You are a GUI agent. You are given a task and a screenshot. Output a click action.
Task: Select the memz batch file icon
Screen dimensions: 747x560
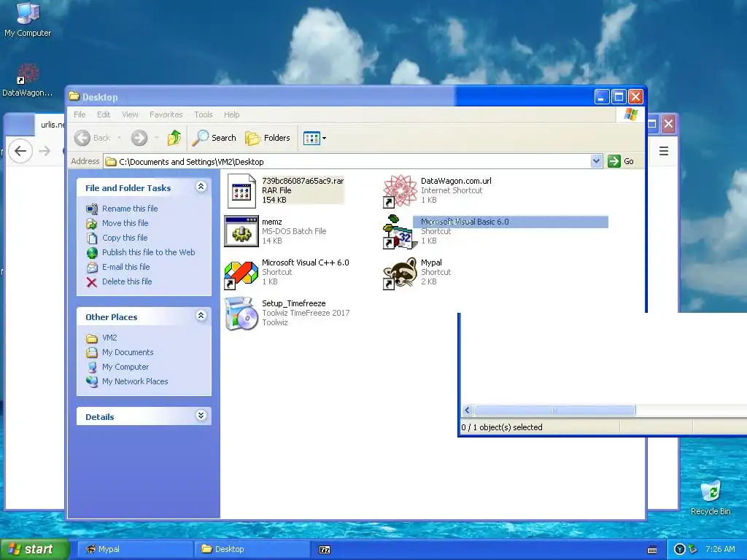[241, 231]
